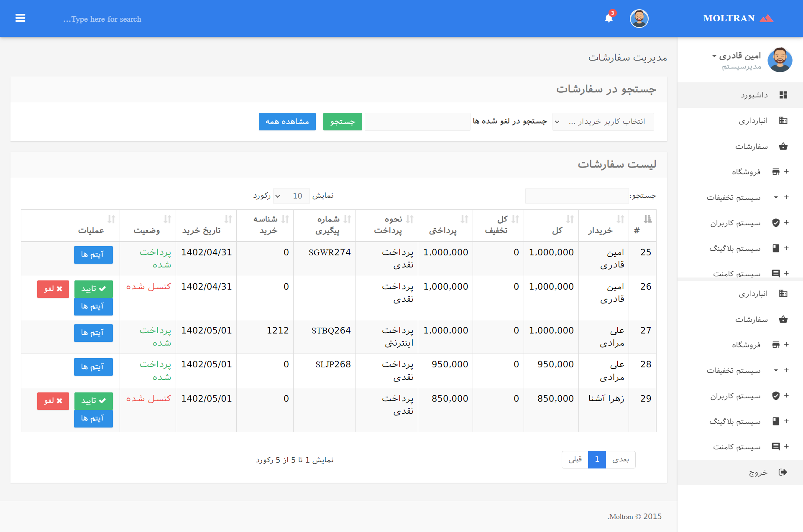Click the green جستجو search button
This screenshot has height=532, width=803.
pyautogui.click(x=342, y=122)
